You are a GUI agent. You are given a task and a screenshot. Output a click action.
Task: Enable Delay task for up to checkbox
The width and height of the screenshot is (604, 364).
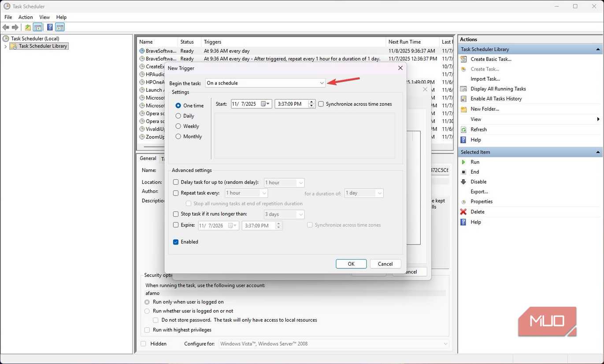pos(176,182)
